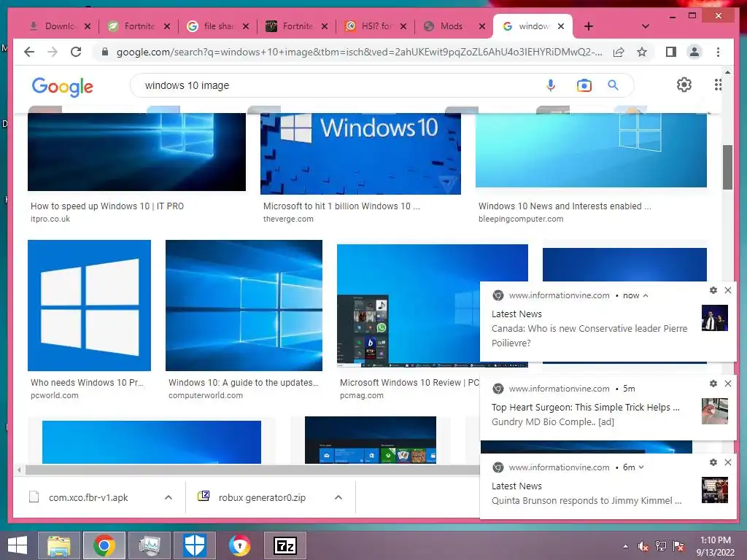Open Windows 10 guide to updates result
Screen dimensions: 747x560
pyautogui.click(x=244, y=383)
